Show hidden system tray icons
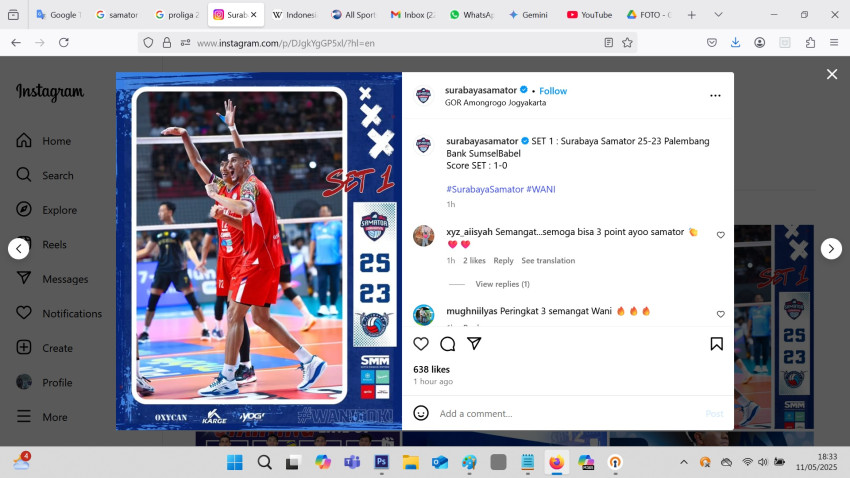The image size is (850, 478). 684,462
